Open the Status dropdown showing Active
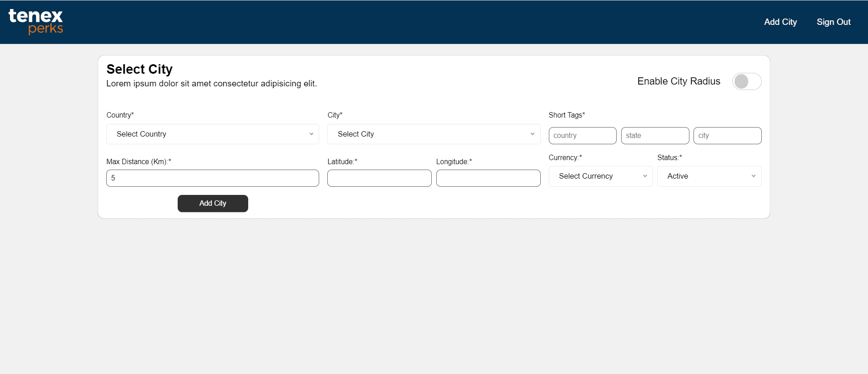This screenshot has width=868, height=374. point(709,176)
